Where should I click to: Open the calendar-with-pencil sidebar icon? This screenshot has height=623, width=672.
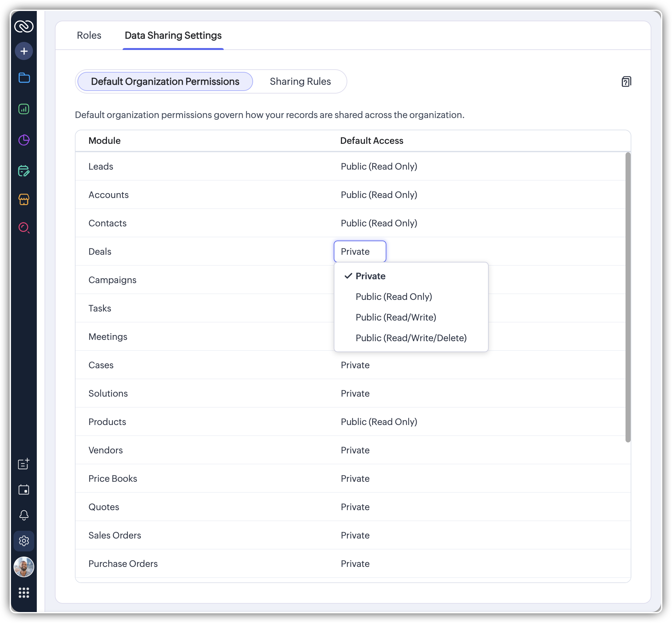pyautogui.click(x=24, y=171)
